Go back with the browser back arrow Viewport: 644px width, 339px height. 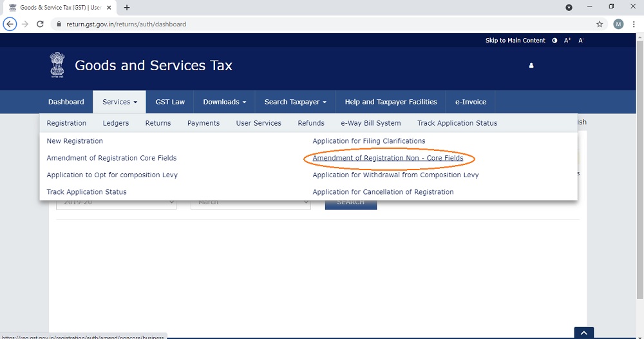(10, 24)
